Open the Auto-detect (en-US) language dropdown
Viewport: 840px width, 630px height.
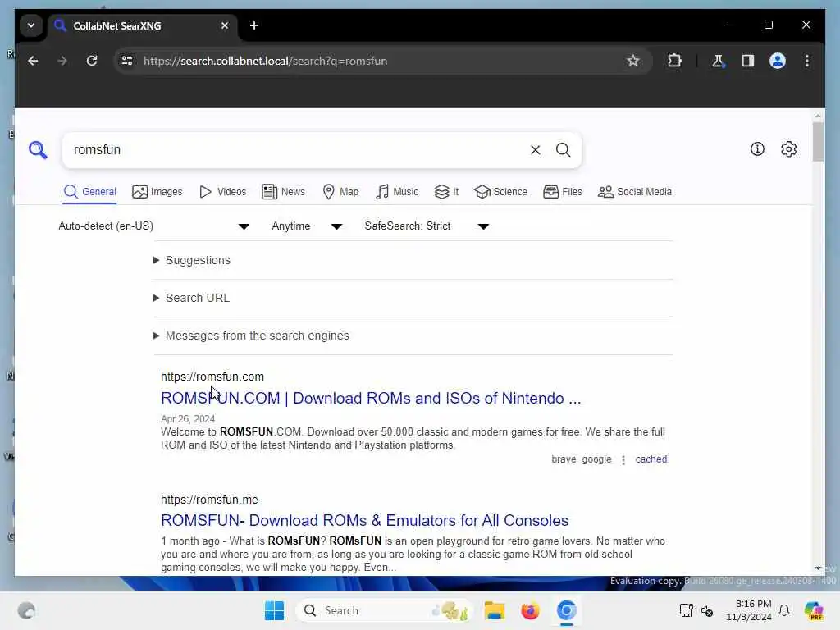153,226
